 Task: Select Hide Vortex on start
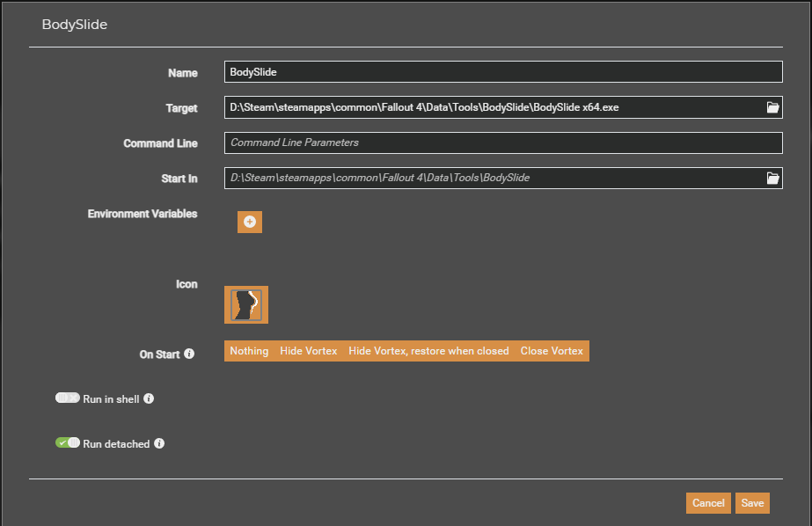[x=309, y=351]
